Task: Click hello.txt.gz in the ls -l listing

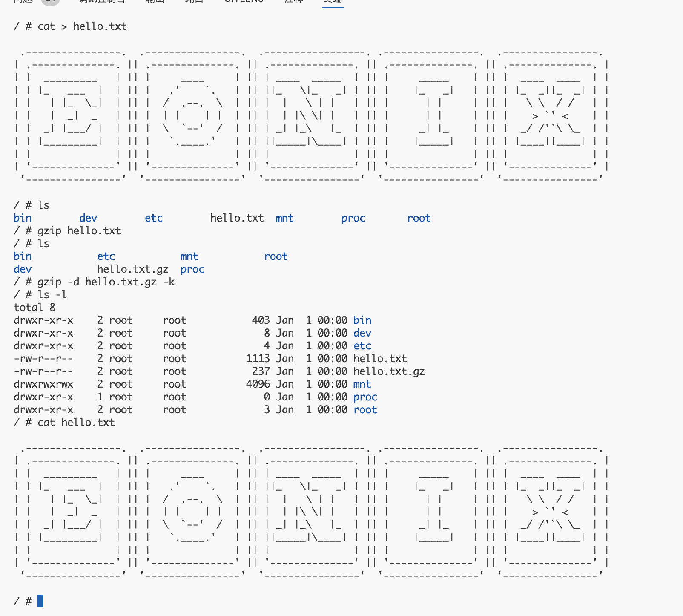Action: [x=389, y=371]
